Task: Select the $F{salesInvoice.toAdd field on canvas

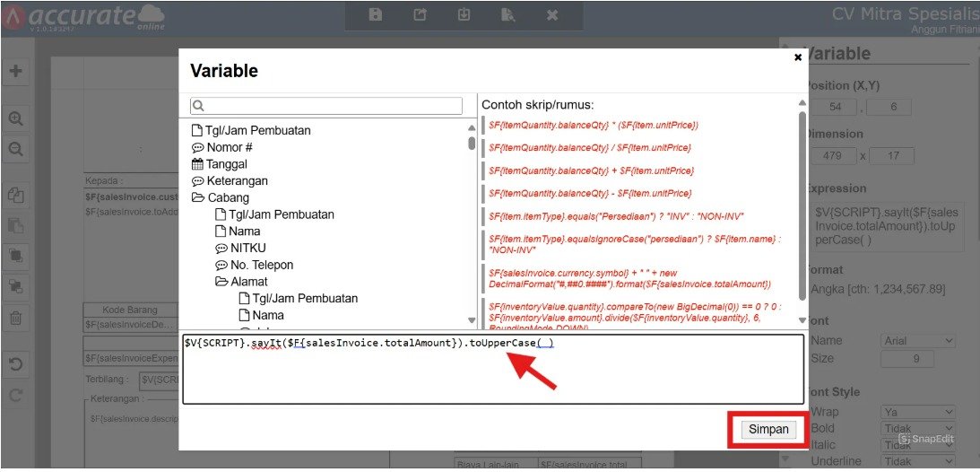Action: click(x=131, y=211)
